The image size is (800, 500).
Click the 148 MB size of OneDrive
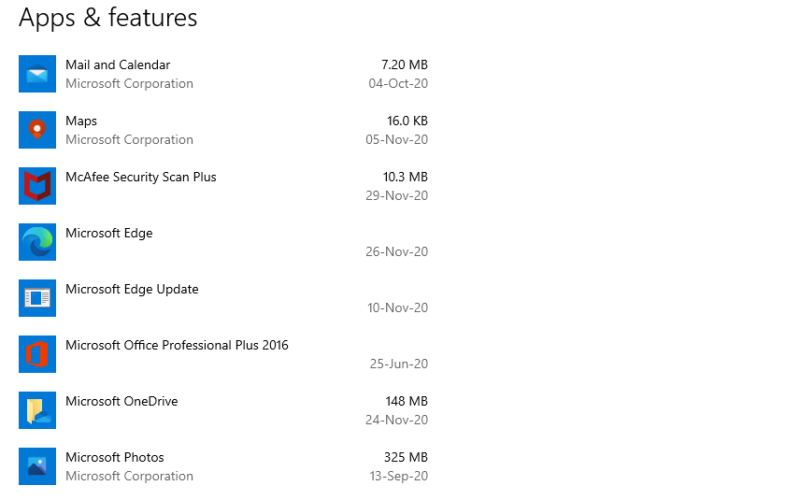[x=406, y=402]
